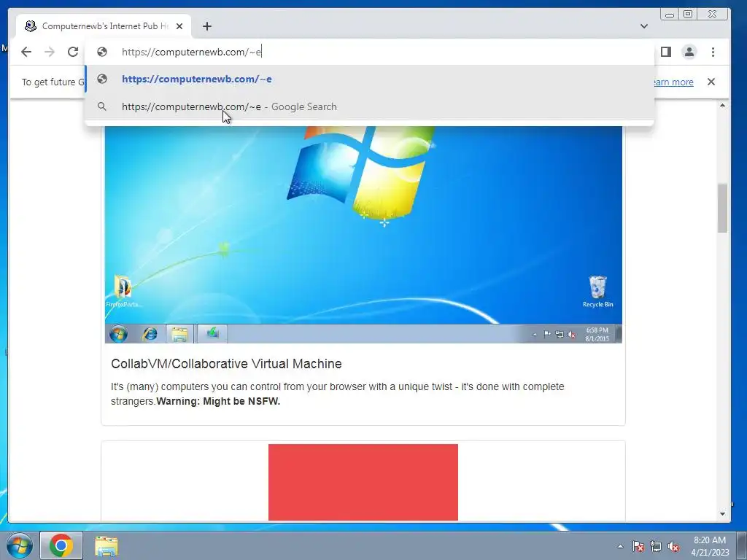Click the magnifier icon beside the search suggestion
The width and height of the screenshot is (747, 560).
click(102, 106)
